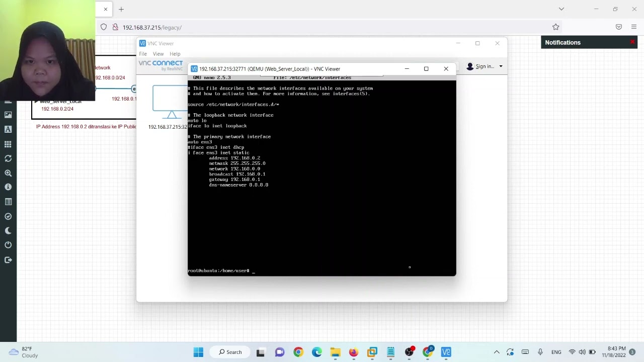This screenshot has height=362, width=644.
Task: Click 'netmask 255.255.255.0' line in terminal
Action: 237,163
